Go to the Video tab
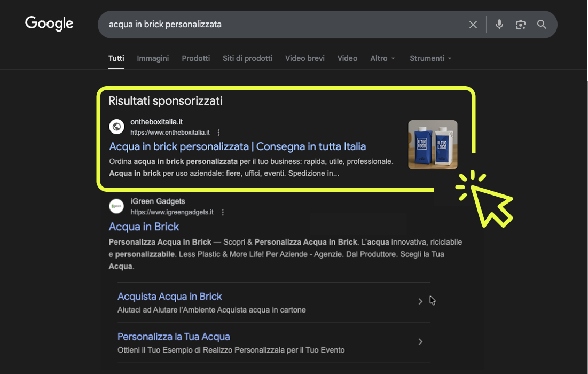This screenshot has height=374, width=588. [347, 59]
